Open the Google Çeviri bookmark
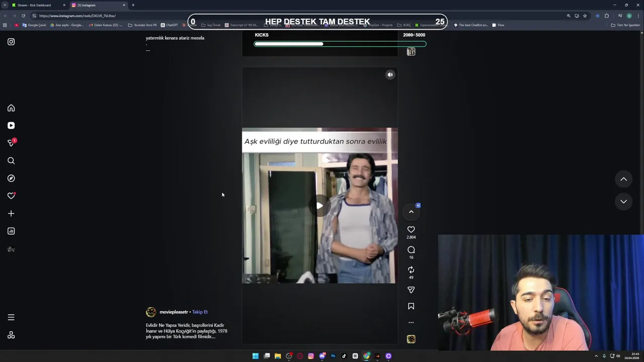644x362 pixels. (34, 25)
